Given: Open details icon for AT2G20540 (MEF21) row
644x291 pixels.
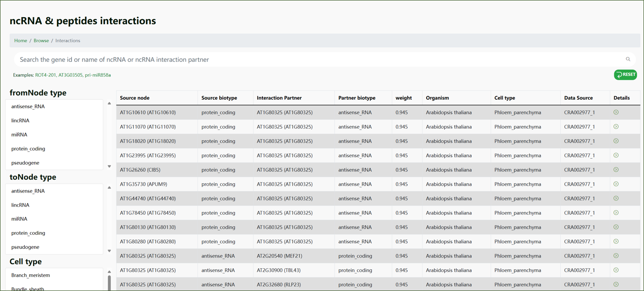Looking at the screenshot, I should point(616,256).
